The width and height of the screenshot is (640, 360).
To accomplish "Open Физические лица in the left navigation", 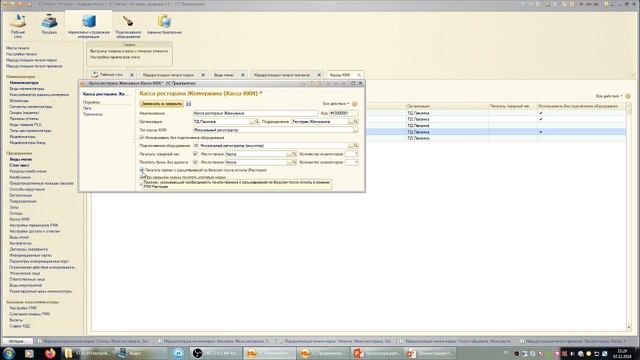I will (x=24, y=273).
